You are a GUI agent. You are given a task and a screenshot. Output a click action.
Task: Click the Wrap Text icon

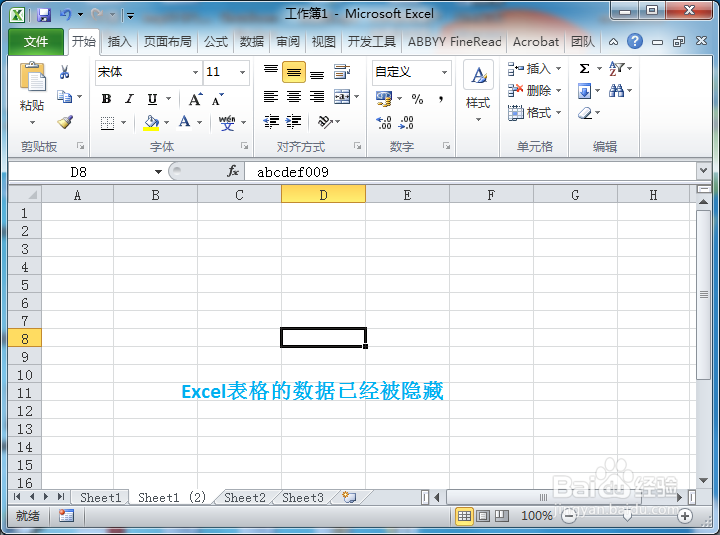[x=342, y=72]
